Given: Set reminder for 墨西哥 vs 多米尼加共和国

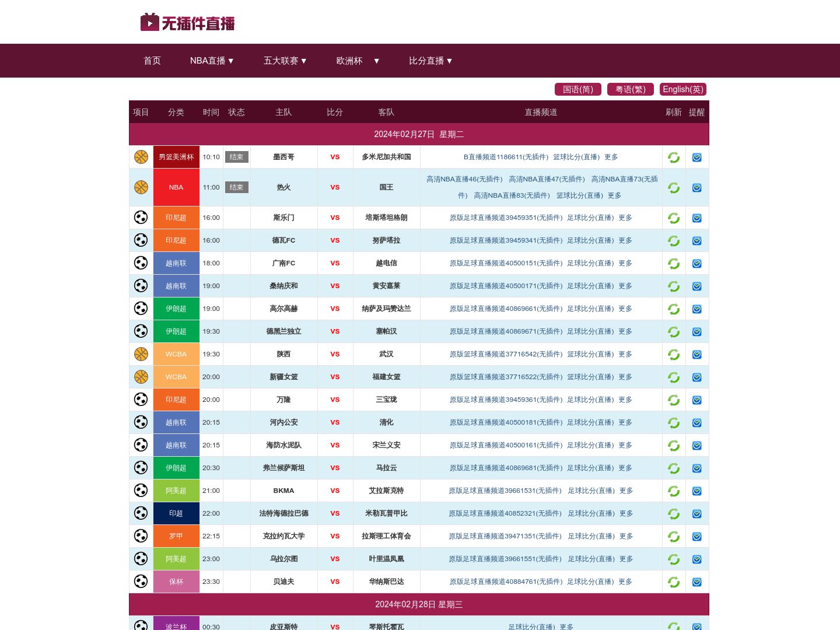Looking at the screenshot, I should pos(697,157).
